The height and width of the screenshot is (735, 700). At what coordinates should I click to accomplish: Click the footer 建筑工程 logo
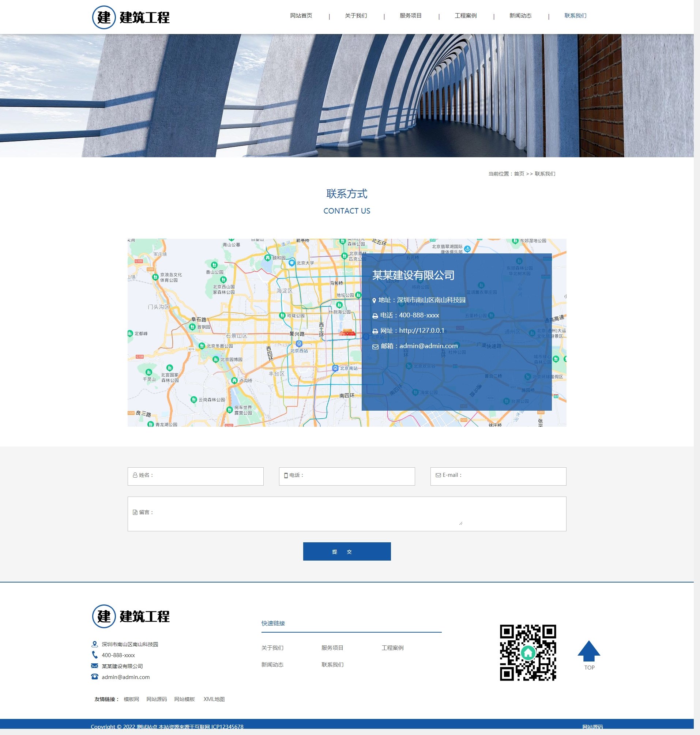(x=131, y=617)
